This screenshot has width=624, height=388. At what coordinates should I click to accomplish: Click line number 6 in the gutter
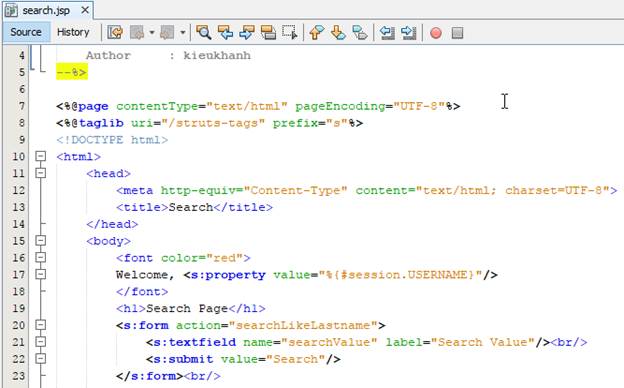point(22,89)
